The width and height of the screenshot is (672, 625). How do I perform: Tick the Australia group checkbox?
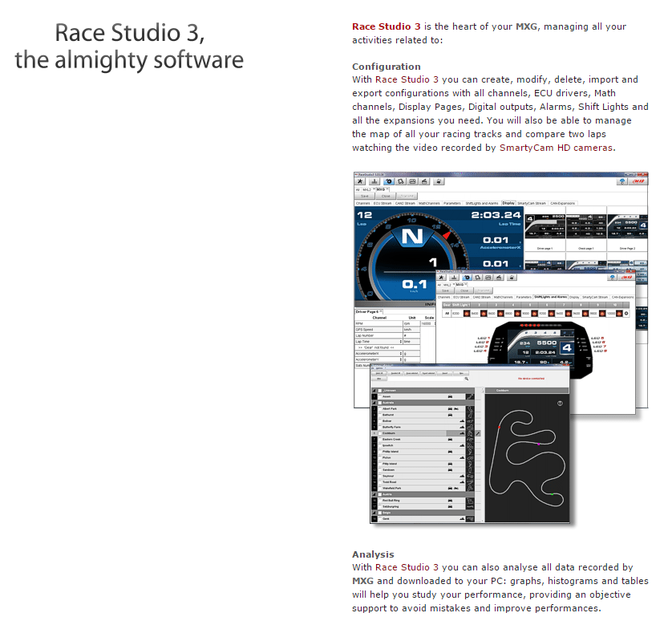tap(381, 403)
